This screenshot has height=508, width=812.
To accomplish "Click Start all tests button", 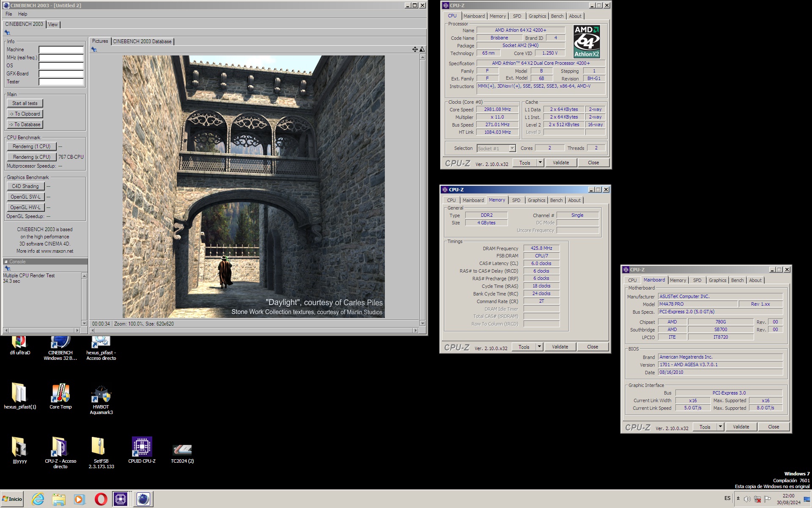I will [25, 103].
